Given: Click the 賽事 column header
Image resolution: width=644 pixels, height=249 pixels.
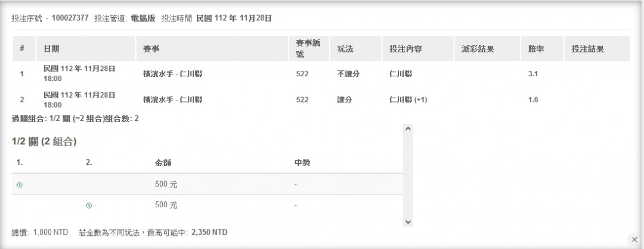Looking at the screenshot, I should click(151, 49).
